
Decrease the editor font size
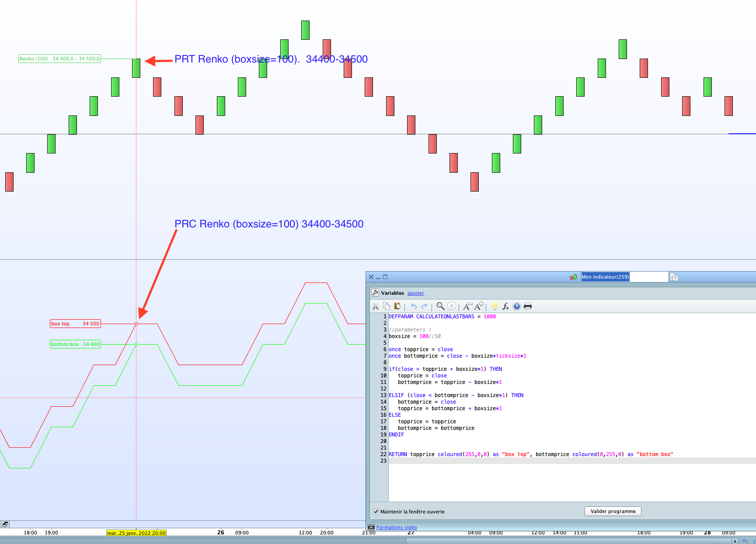(467, 306)
